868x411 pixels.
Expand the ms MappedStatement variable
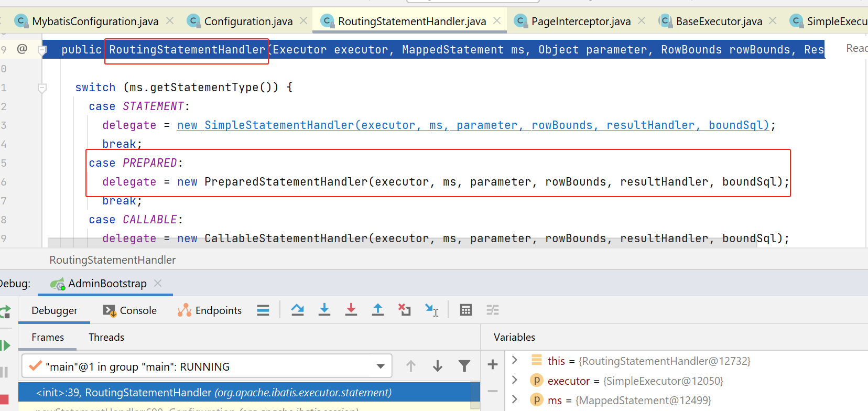[x=515, y=399]
